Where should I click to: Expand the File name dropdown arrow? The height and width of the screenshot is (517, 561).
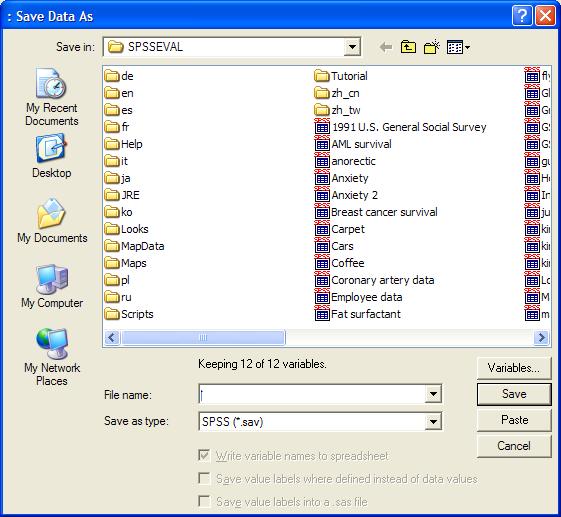433,394
